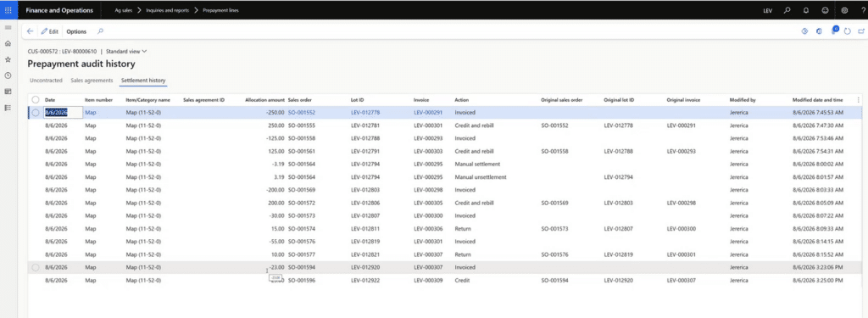Toggle row checkbox for SO-001594
868x318 pixels.
(36, 267)
